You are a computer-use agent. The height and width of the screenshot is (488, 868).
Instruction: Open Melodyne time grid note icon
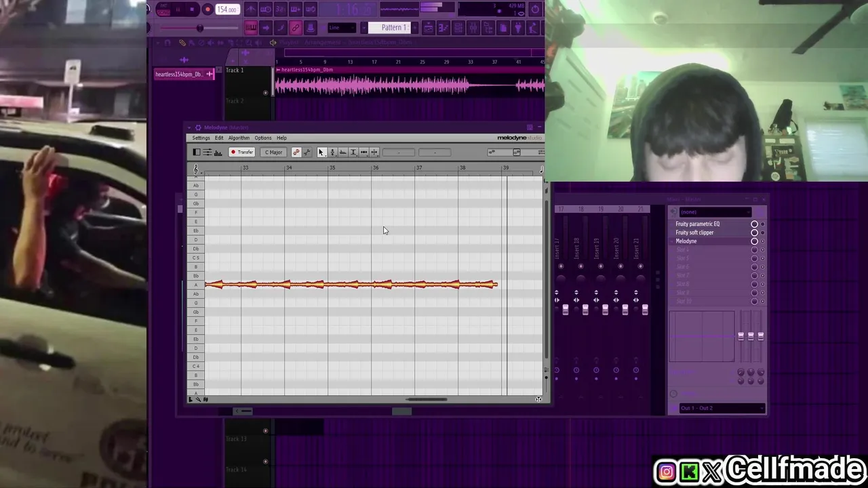[541, 169]
